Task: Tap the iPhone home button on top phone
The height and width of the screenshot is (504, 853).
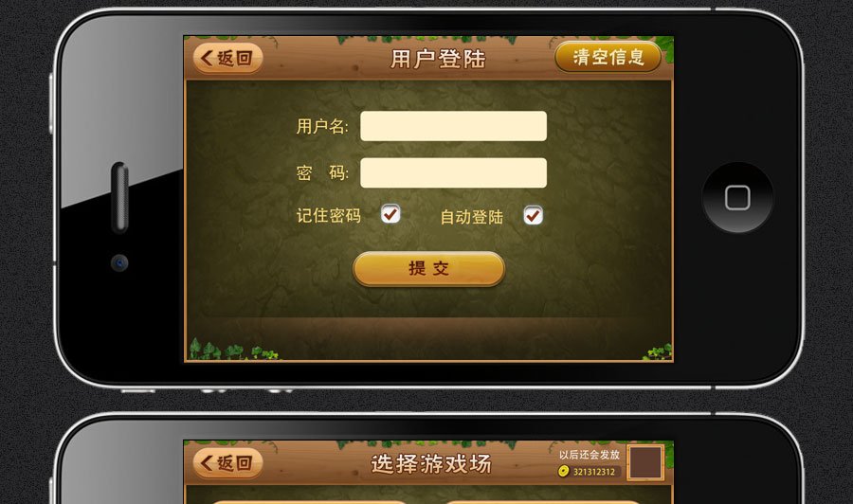Action: 737,197
